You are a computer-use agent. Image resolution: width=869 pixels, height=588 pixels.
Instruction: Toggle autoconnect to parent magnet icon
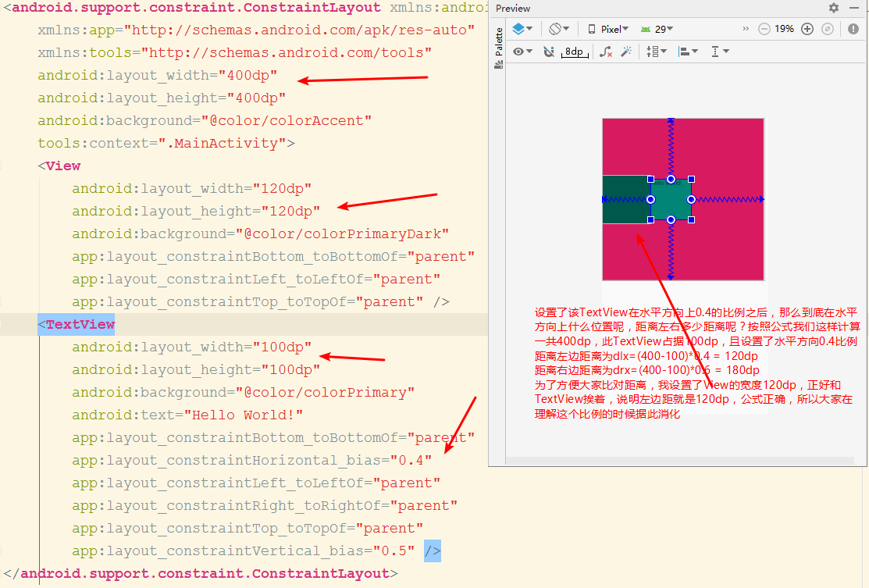click(x=549, y=52)
